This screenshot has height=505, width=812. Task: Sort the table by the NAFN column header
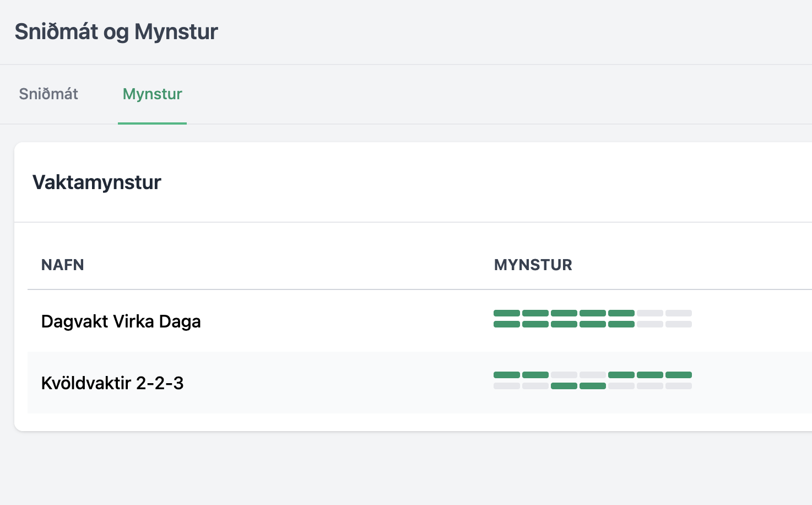click(62, 265)
